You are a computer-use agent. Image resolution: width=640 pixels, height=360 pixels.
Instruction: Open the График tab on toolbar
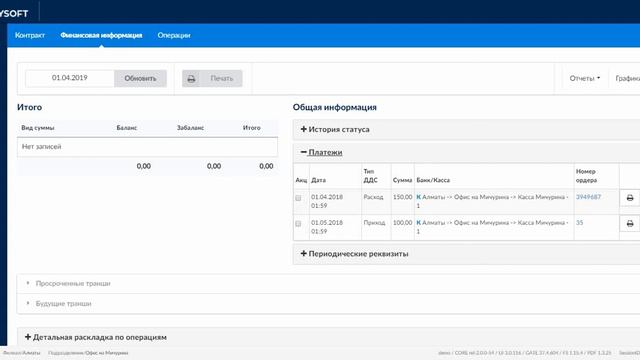point(627,78)
